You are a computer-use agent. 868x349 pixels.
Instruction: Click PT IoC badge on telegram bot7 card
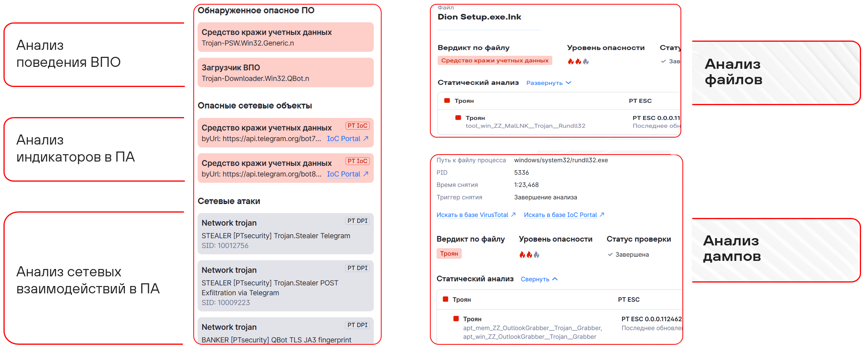coord(357,126)
